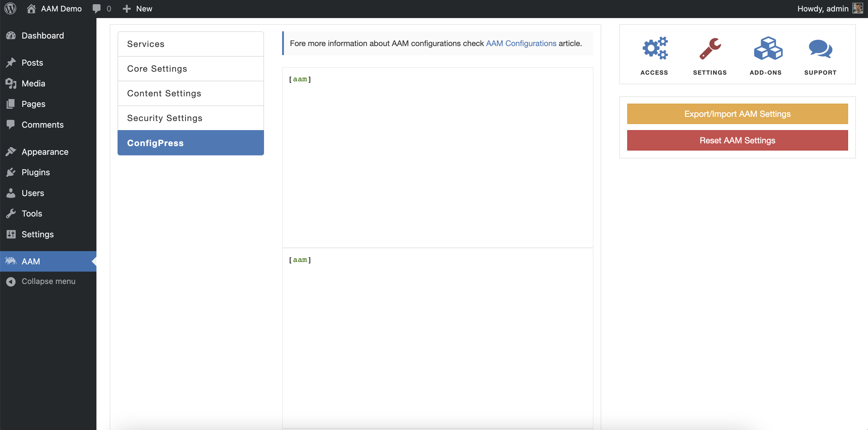Follow the AAM Configurations link
868x430 pixels.
(521, 43)
